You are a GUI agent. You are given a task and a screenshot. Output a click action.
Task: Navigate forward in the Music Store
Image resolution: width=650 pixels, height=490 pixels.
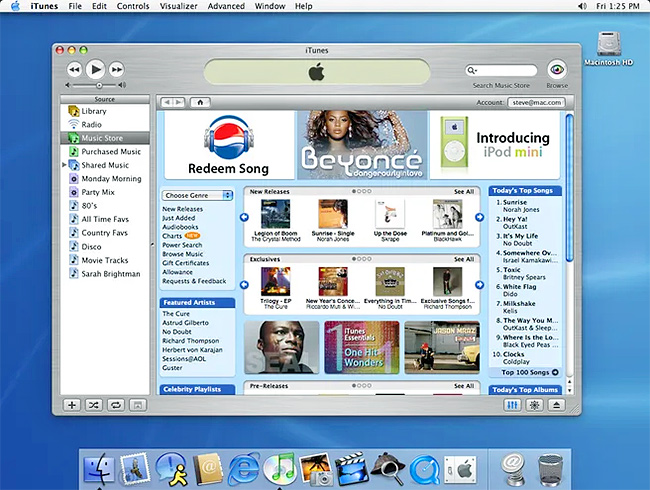click(x=179, y=102)
